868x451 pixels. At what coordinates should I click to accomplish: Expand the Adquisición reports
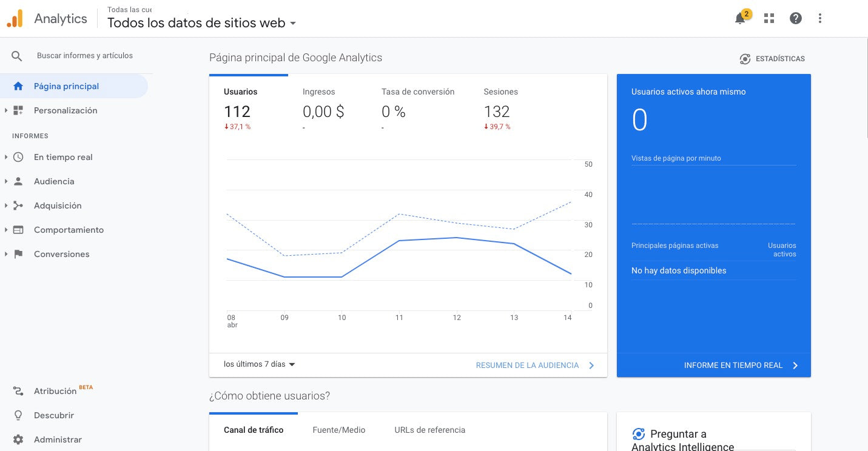click(x=6, y=205)
